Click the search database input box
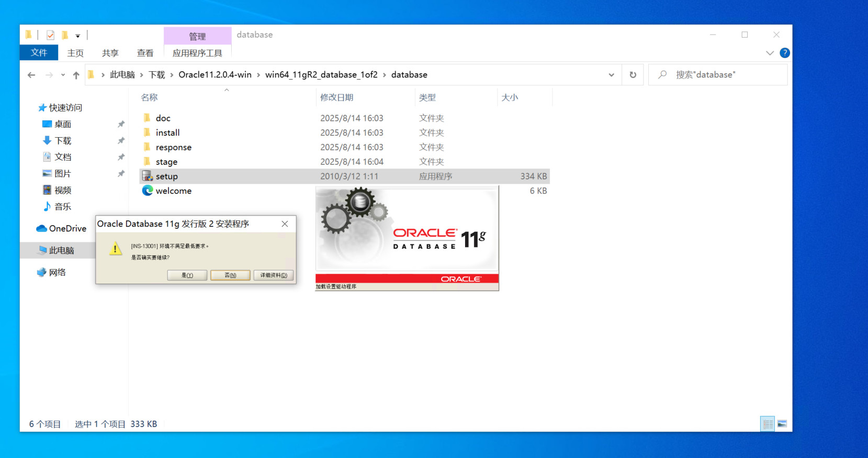868x458 pixels. (x=722, y=75)
